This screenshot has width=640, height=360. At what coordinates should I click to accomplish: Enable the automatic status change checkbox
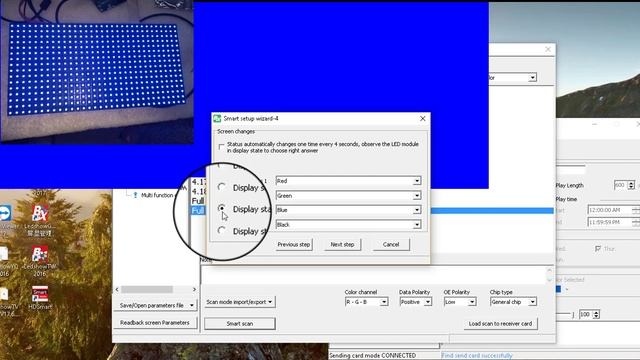(221, 147)
